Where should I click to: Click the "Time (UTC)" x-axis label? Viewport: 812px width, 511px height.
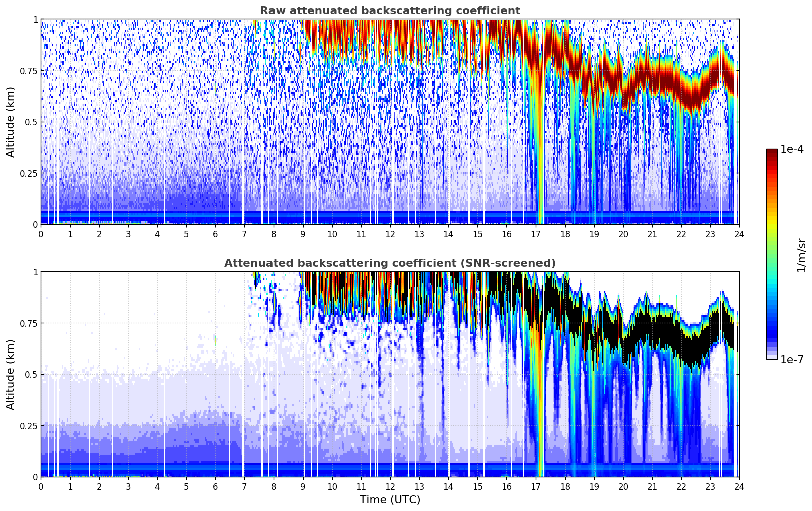coord(390,500)
